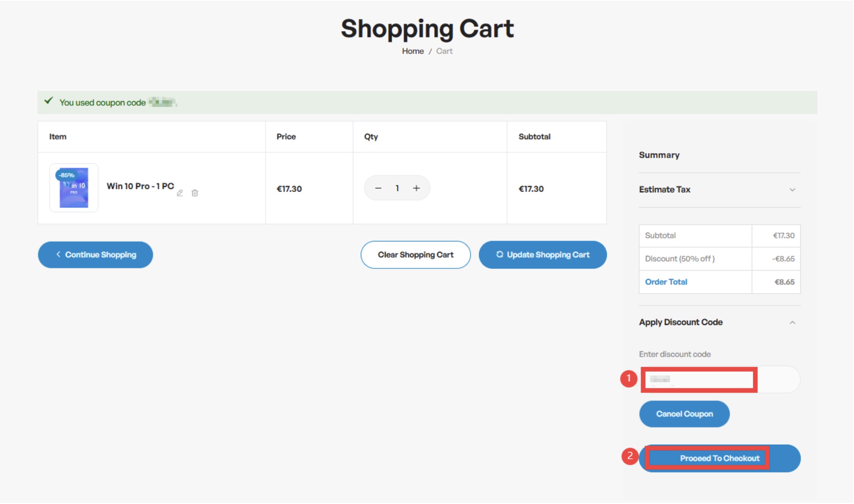Click the refresh icon on Update Shopping Cart
854x504 pixels.
(500, 254)
